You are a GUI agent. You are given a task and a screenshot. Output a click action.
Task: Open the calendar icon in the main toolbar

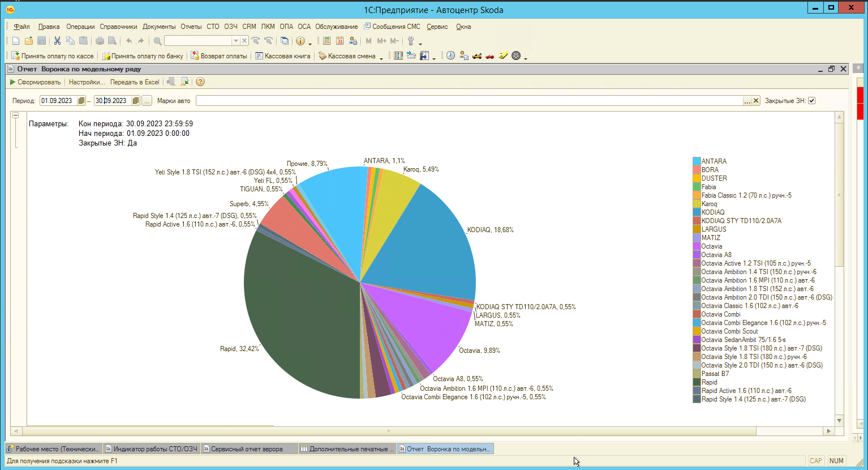click(x=340, y=41)
